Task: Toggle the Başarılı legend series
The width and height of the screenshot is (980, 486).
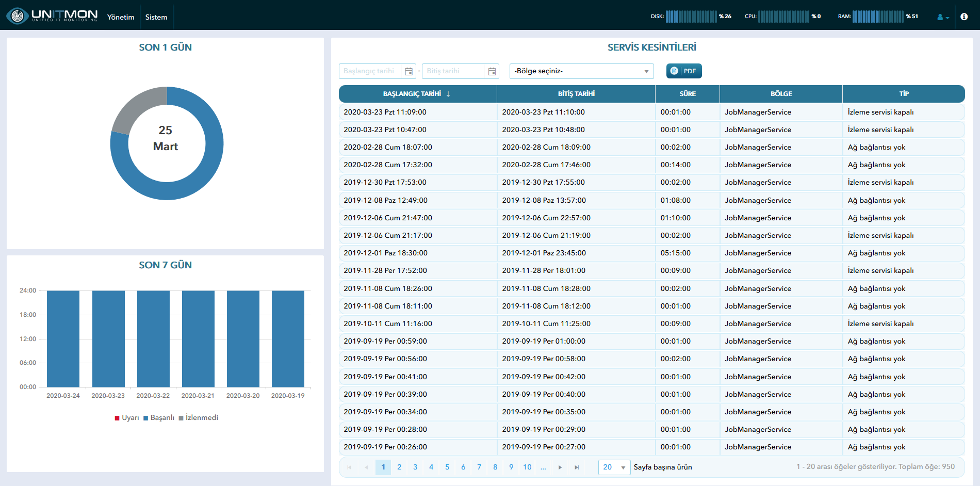Action: coord(159,418)
